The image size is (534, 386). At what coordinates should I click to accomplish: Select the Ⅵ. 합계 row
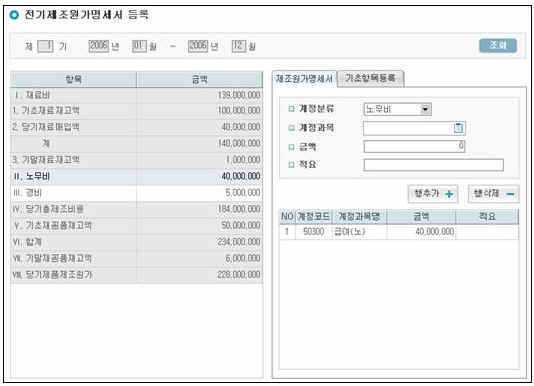coord(137,242)
